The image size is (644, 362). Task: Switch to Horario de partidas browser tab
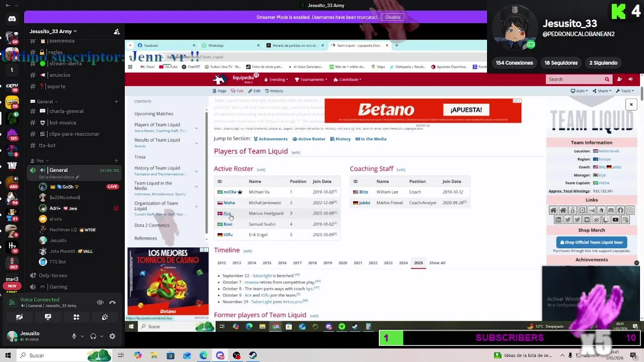point(295,45)
